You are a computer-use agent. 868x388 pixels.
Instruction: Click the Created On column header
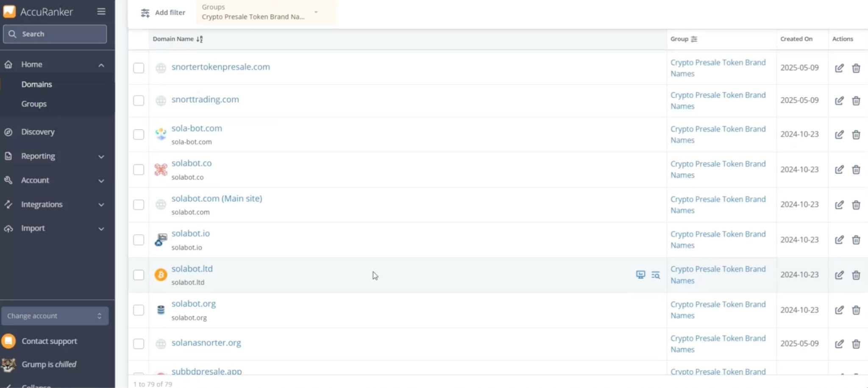(x=796, y=39)
